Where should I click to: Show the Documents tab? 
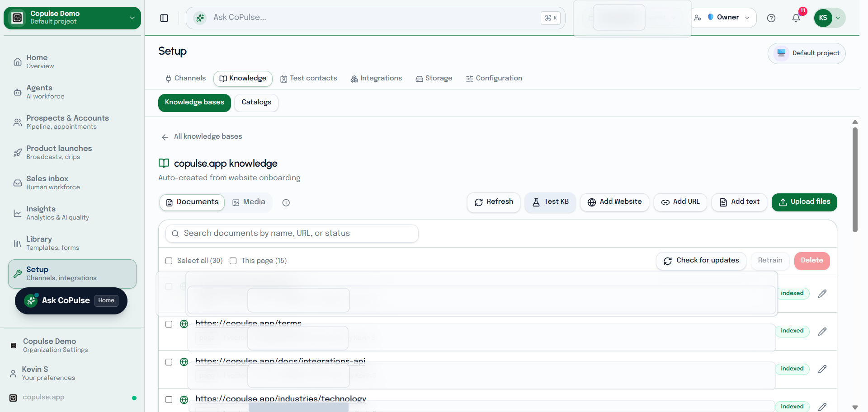coord(192,202)
